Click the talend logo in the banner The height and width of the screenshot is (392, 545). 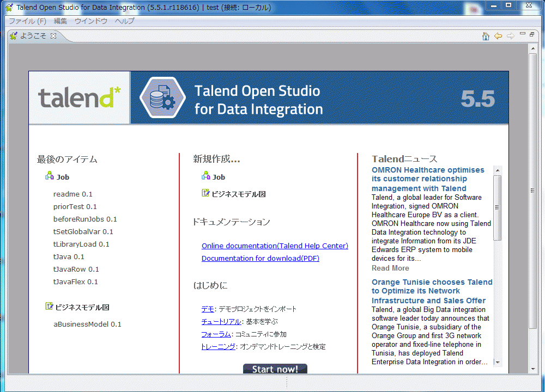click(79, 97)
